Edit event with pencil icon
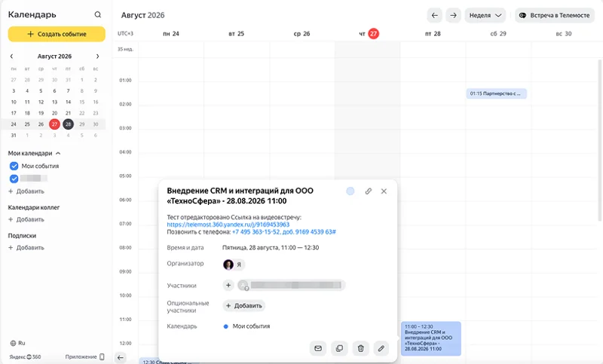This screenshot has width=603, height=364. (381, 348)
